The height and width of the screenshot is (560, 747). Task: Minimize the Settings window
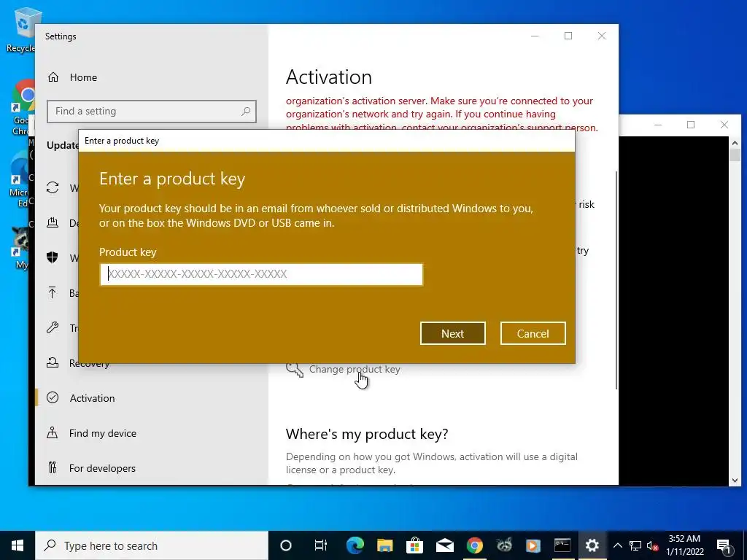coord(535,36)
